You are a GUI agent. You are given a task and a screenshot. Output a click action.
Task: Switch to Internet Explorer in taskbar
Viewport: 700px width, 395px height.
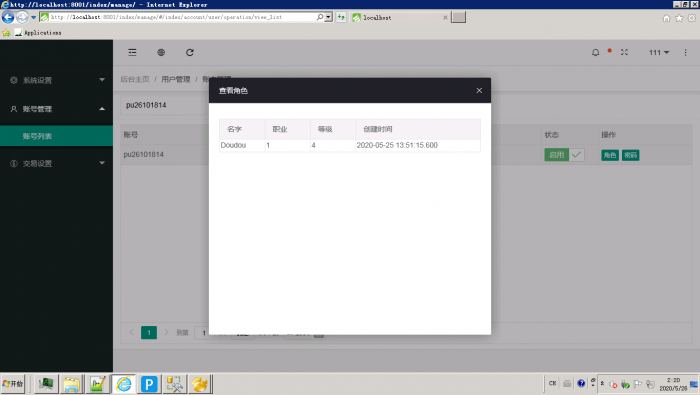124,384
